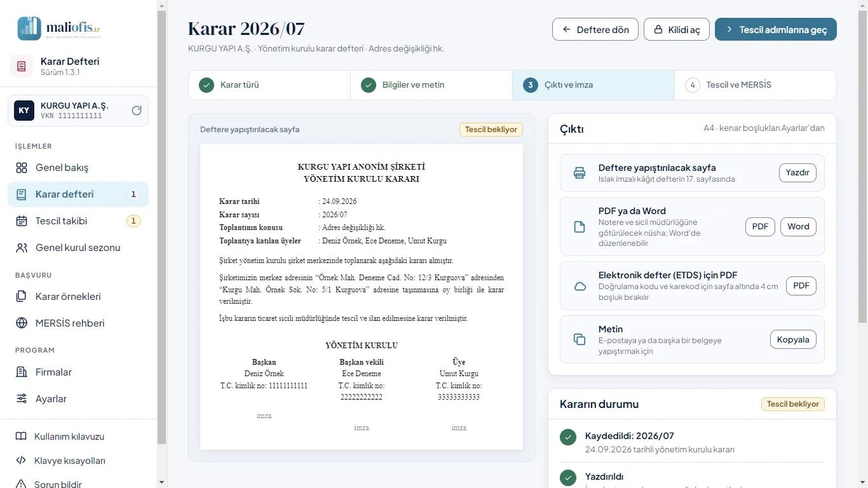The image size is (868, 488).
Task: Download the ETDS PDF
Action: (801, 286)
